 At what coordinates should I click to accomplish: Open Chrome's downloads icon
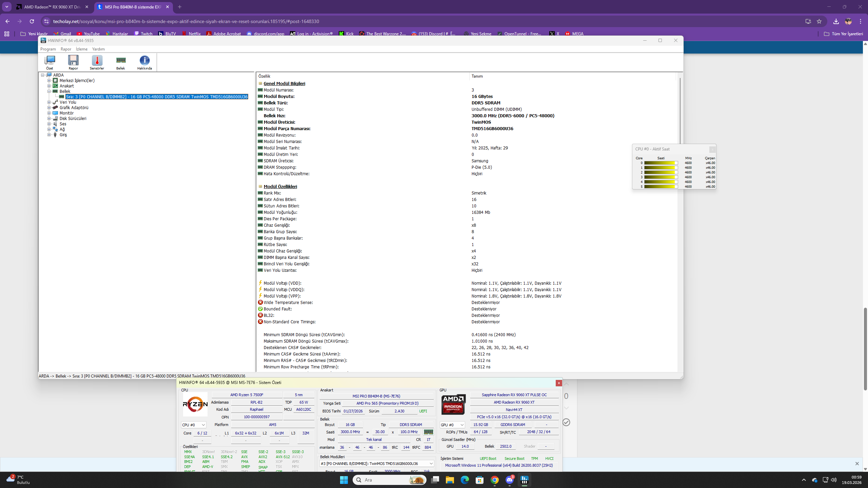coord(836,21)
